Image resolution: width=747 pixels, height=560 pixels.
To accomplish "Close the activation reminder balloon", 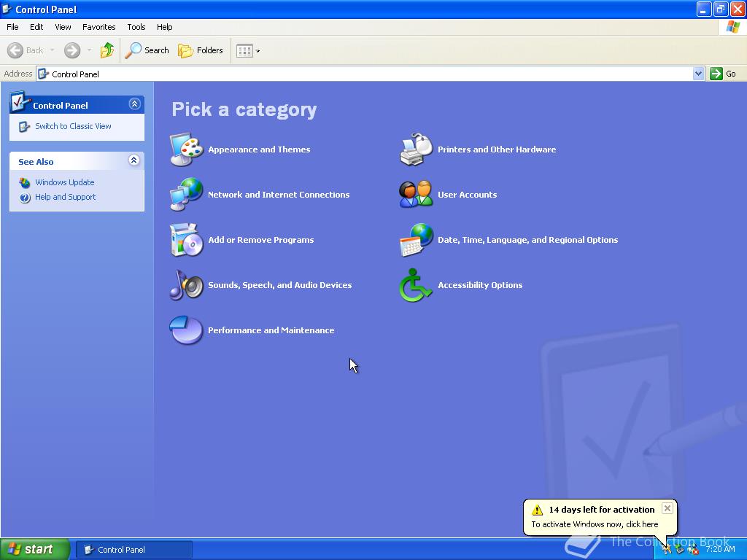I will [667, 508].
